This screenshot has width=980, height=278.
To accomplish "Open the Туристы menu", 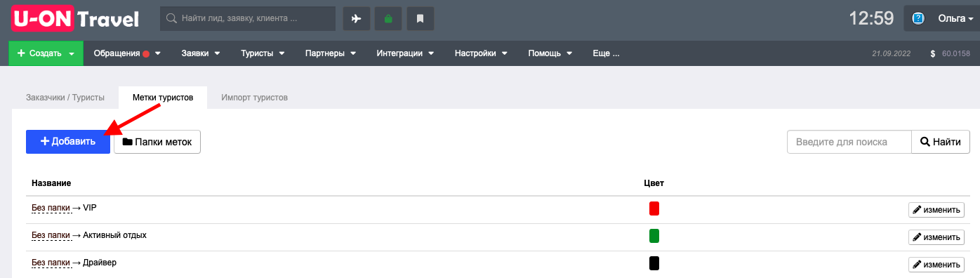I will (x=263, y=53).
